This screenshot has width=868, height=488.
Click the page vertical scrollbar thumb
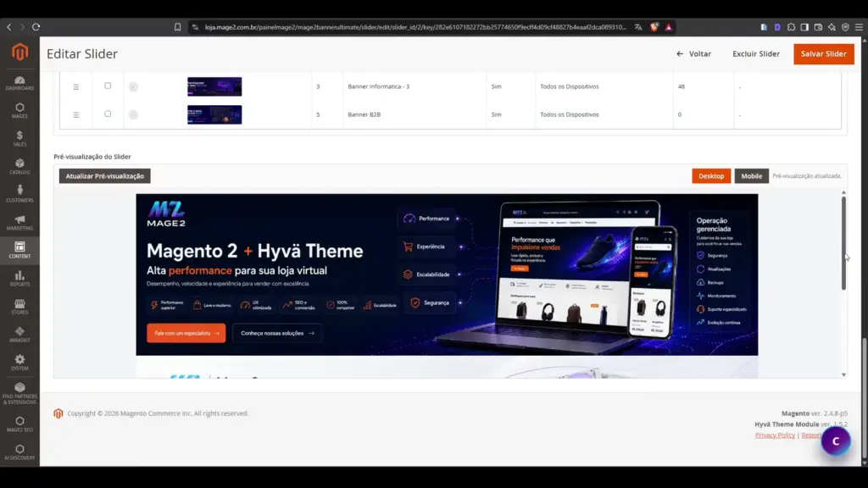[x=865, y=398]
